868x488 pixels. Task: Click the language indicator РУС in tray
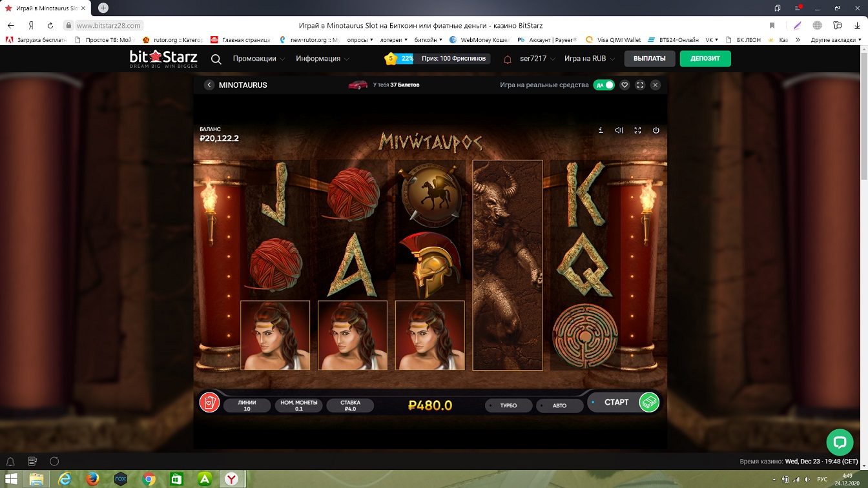[x=822, y=479]
